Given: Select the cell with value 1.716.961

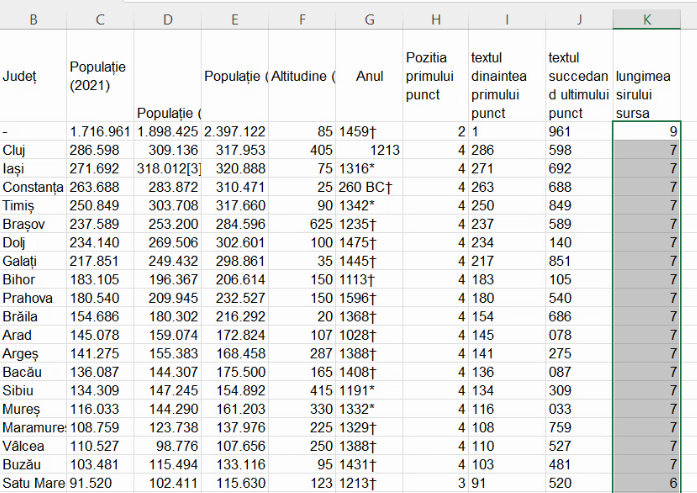Looking at the screenshot, I should [x=100, y=131].
